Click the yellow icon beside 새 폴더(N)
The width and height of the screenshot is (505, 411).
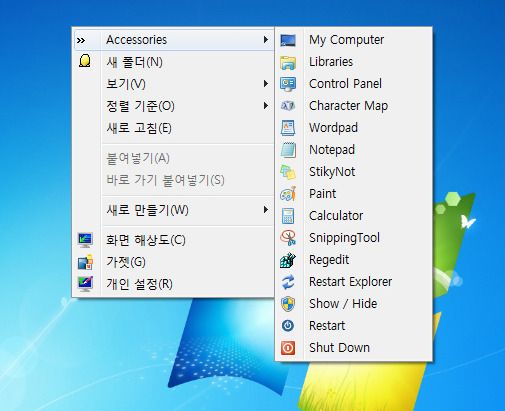[x=85, y=61]
